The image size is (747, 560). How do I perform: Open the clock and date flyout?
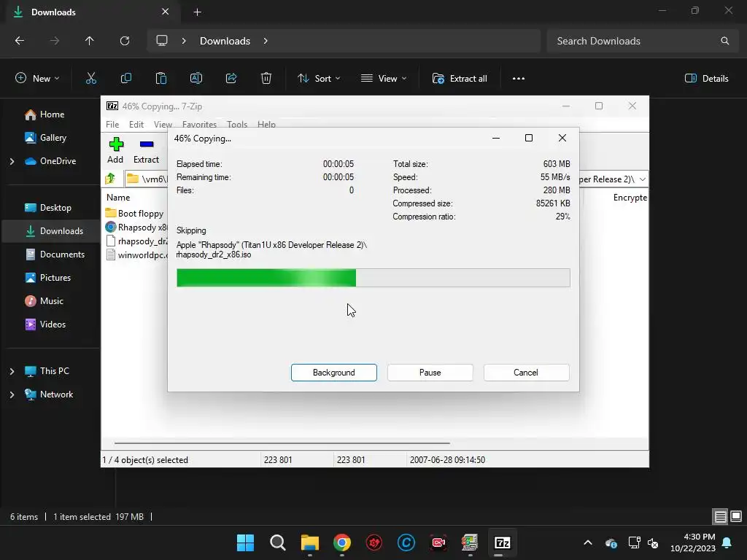click(693, 542)
